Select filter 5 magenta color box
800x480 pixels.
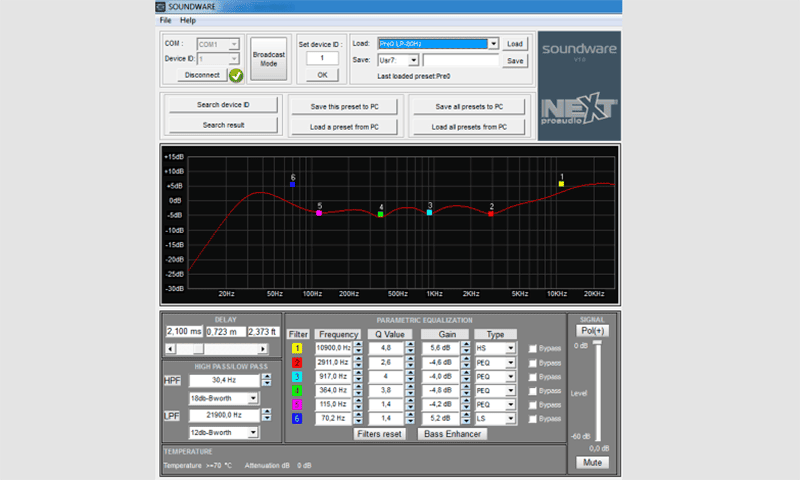(x=296, y=405)
